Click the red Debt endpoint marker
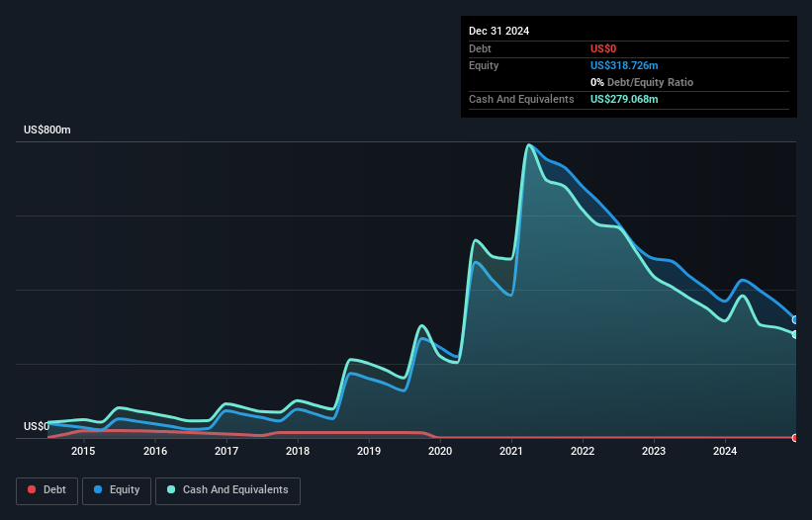The width and height of the screenshot is (812, 520). [795, 438]
